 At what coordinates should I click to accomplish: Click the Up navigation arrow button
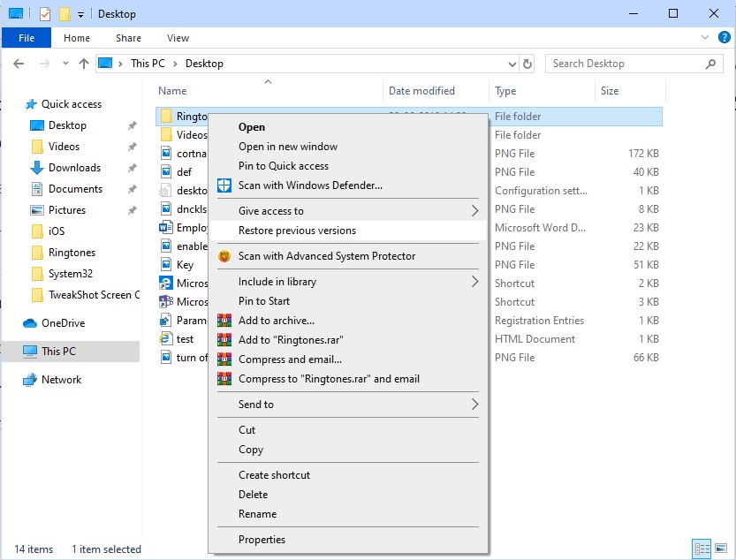pos(84,63)
